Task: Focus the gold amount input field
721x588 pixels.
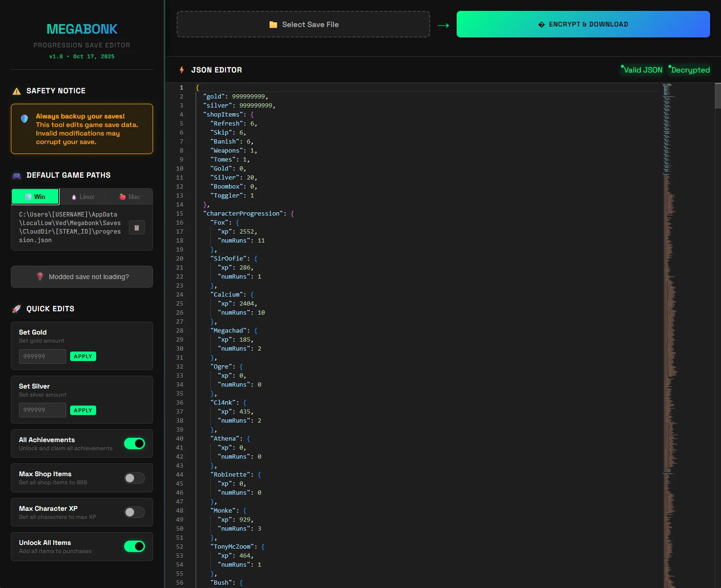Action: coord(43,356)
